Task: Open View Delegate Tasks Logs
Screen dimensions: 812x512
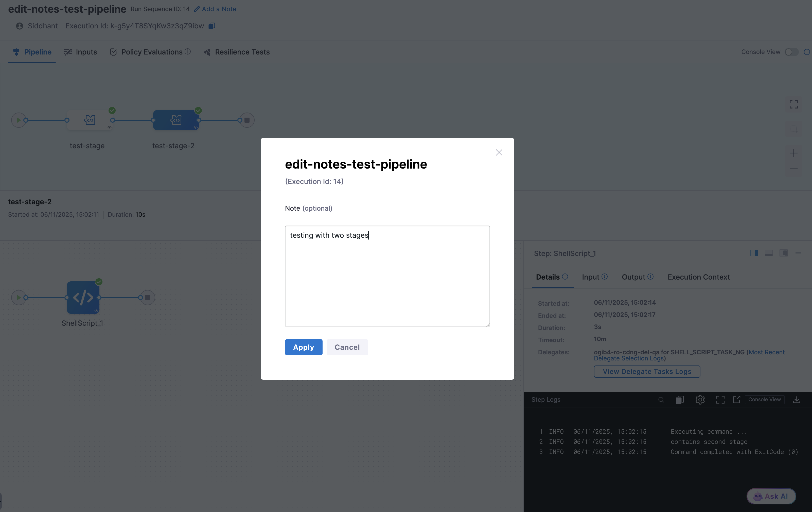Action: tap(646, 371)
